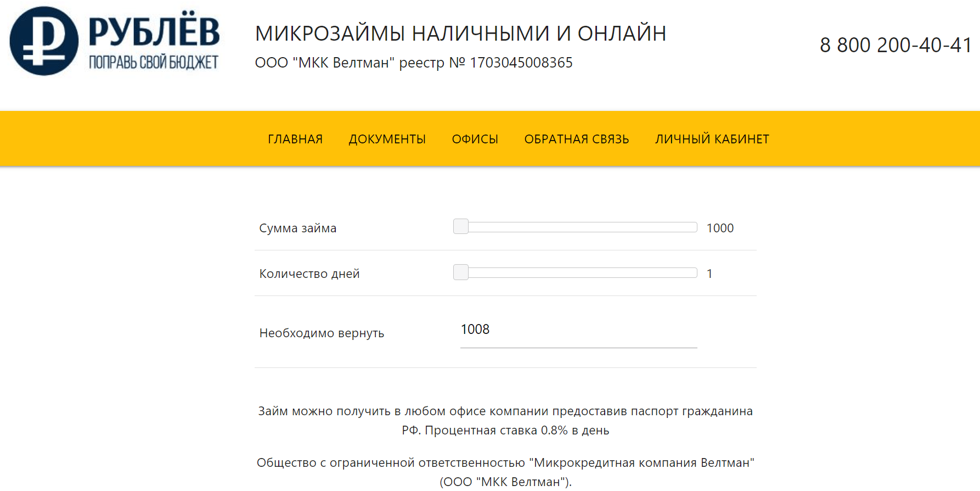
Task: Open the ЛИЧНЫЙ КАБИНЕТ section
Action: click(712, 140)
